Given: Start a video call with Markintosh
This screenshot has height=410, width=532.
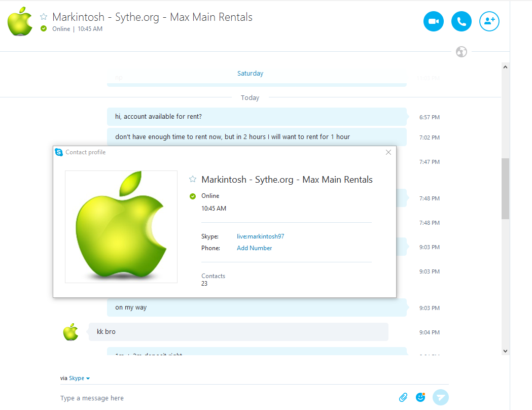Looking at the screenshot, I should pyautogui.click(x=433, y=21).
